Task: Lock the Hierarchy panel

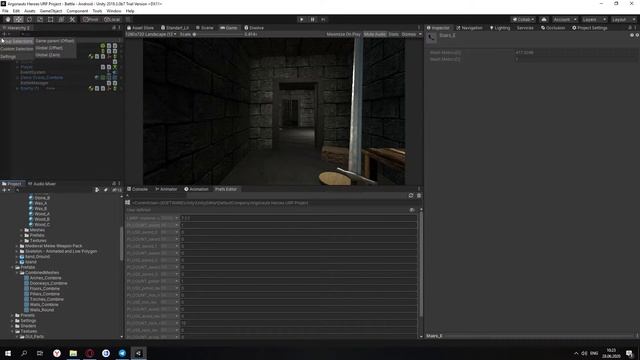Action: 114,28
